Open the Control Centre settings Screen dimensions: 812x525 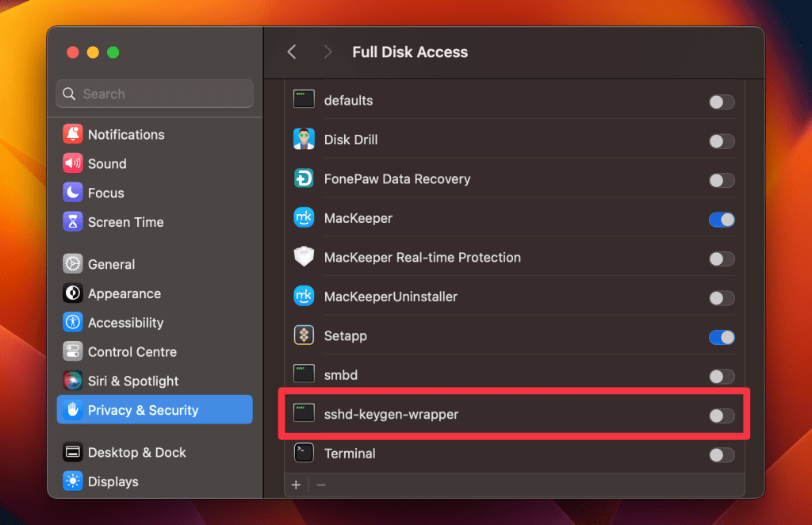[x=132, y=351]
